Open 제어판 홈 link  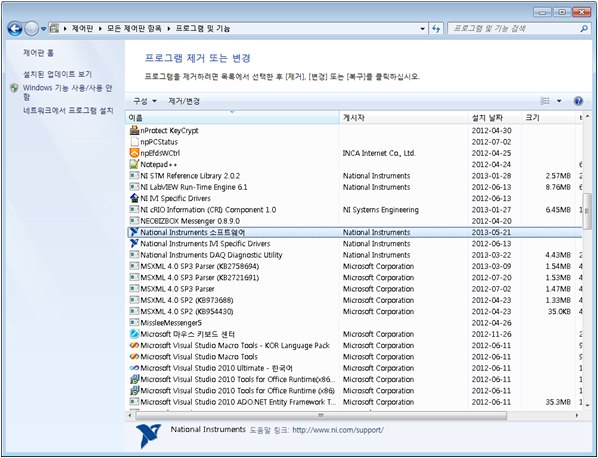[38, 53]
